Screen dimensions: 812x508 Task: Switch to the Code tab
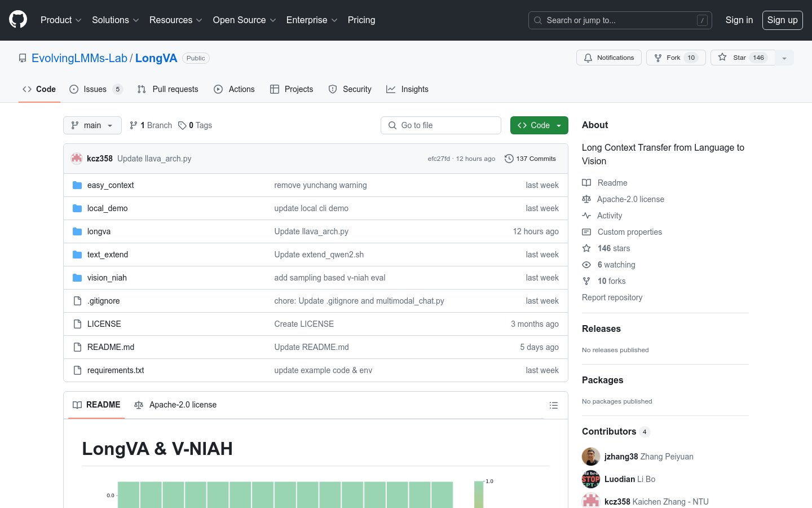39,89
